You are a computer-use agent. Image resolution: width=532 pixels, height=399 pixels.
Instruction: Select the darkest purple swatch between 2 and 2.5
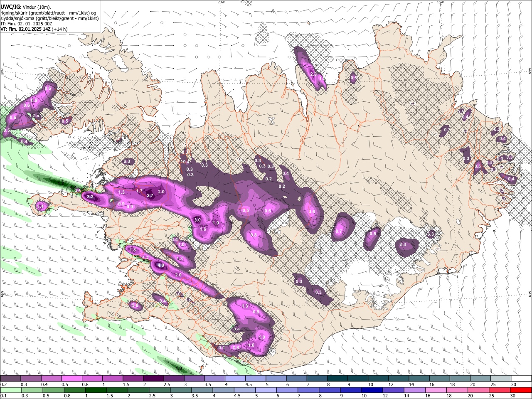point(153,379)
